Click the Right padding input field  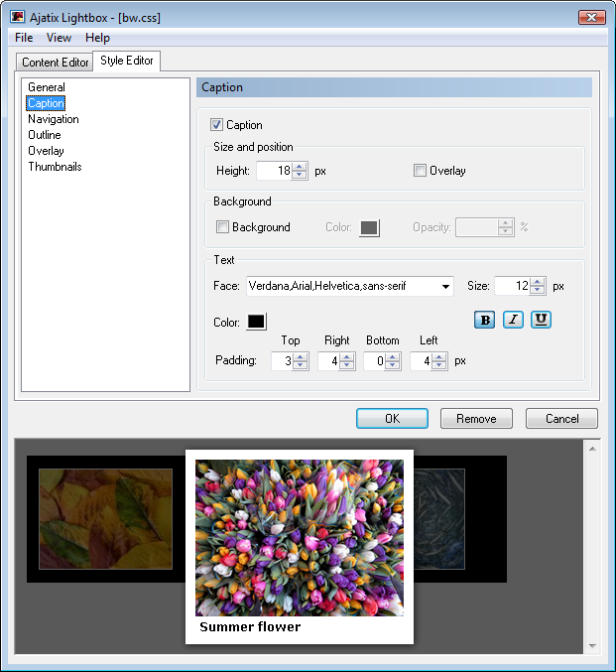pos(328,361)
